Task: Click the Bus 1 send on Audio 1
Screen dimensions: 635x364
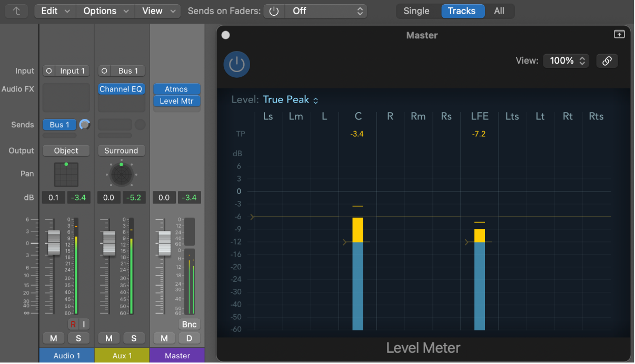Action: (59, 125)
